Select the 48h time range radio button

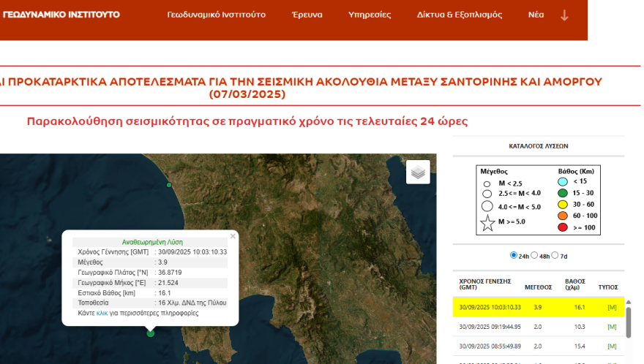click(534, 255)
